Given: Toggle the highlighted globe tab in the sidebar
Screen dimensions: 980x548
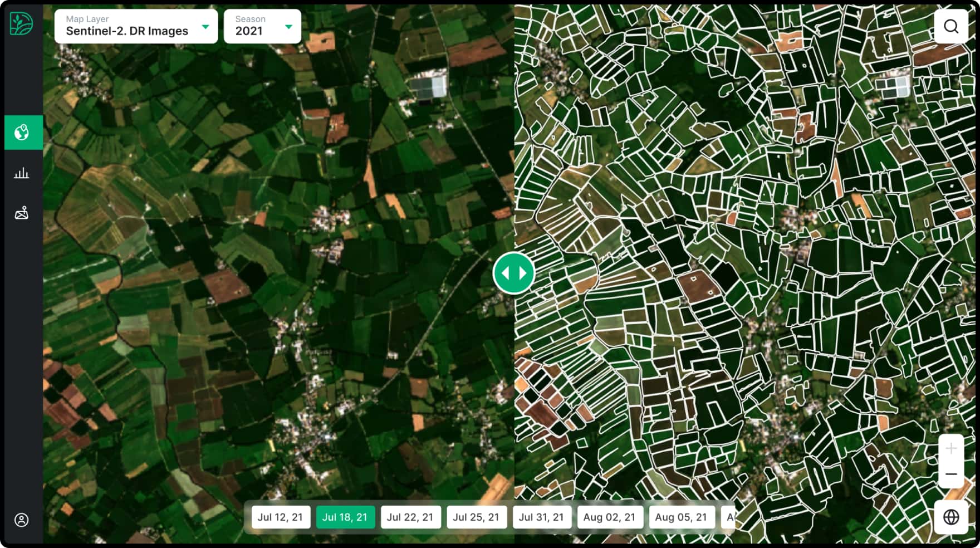Looking at the screenshot, I should click(x=23, y=132).
